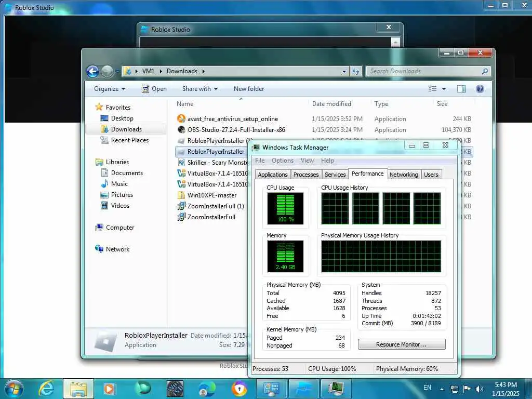Click the Explorer Back navigation arrow
The image size is (532, 399).
pyautogui.click(x=92, y=71)
